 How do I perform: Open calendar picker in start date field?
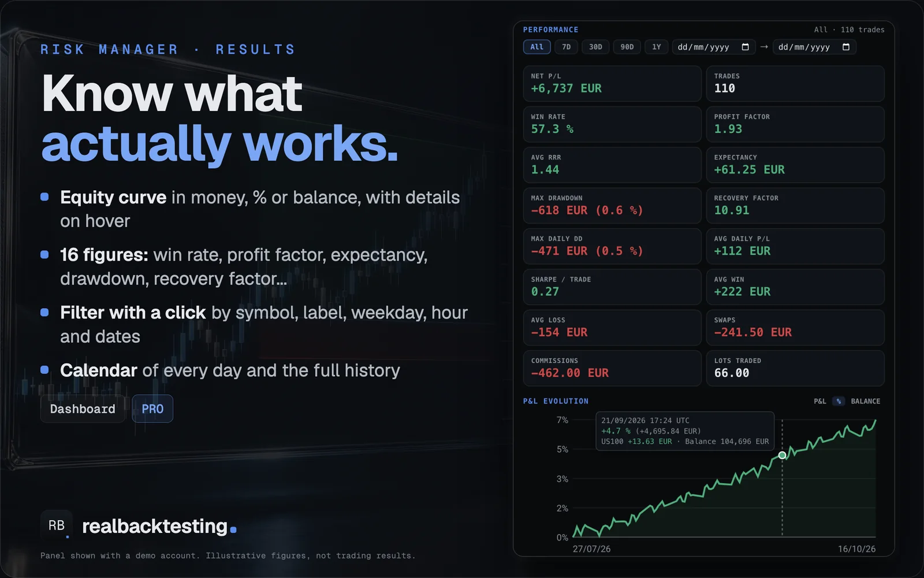tap(745, 47)
